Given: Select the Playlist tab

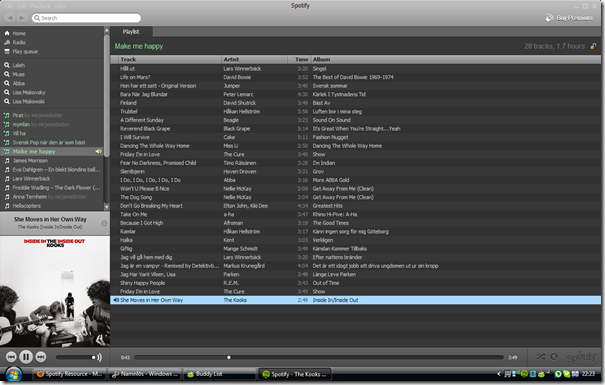Looking at the screenshot, I should [x=131, y=32].
